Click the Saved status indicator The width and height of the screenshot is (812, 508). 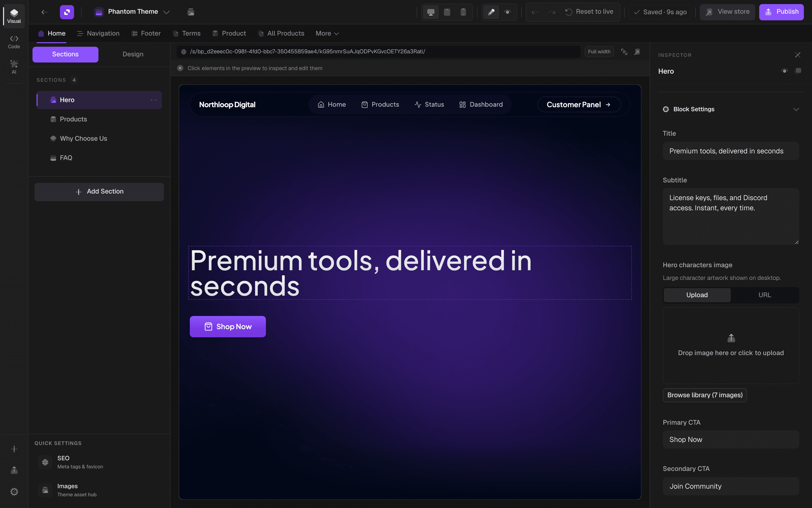[x=660, y=12]
